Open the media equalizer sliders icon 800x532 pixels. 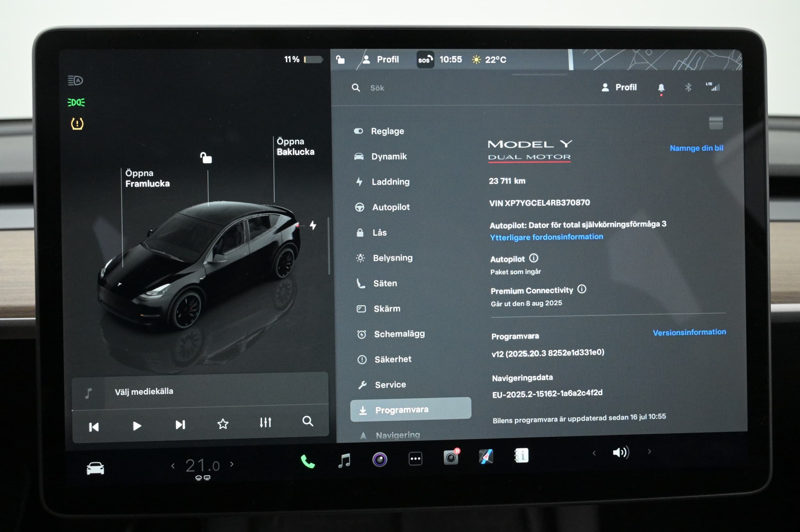265,422
